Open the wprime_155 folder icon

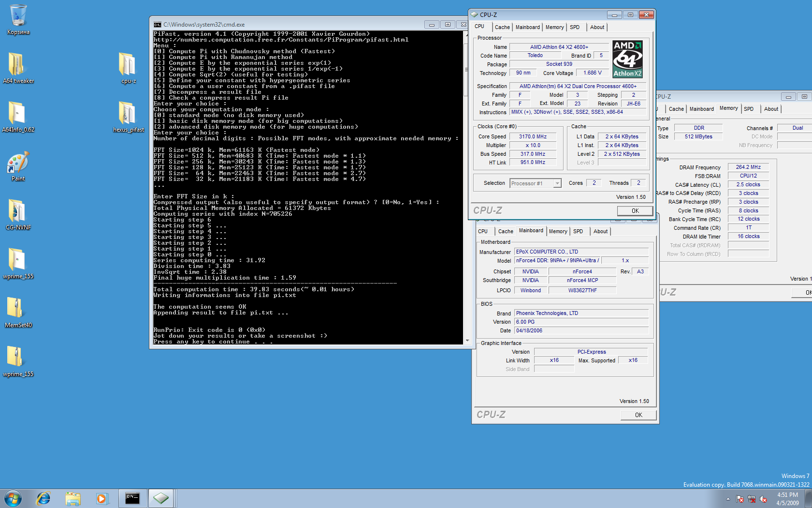[x=18, y=264]
